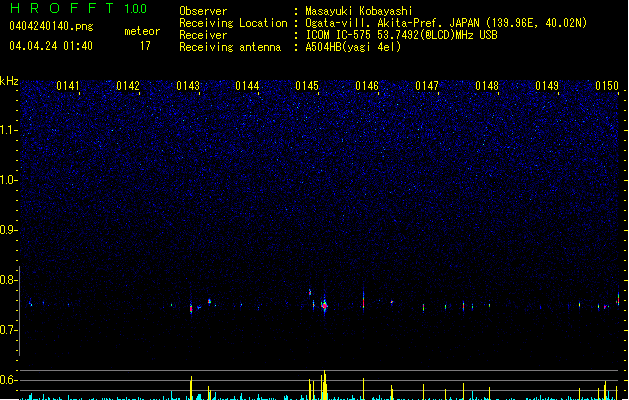Click the 0.9 kHz axis label
Screen dimensions: 629x400
(x=8, y=230)
